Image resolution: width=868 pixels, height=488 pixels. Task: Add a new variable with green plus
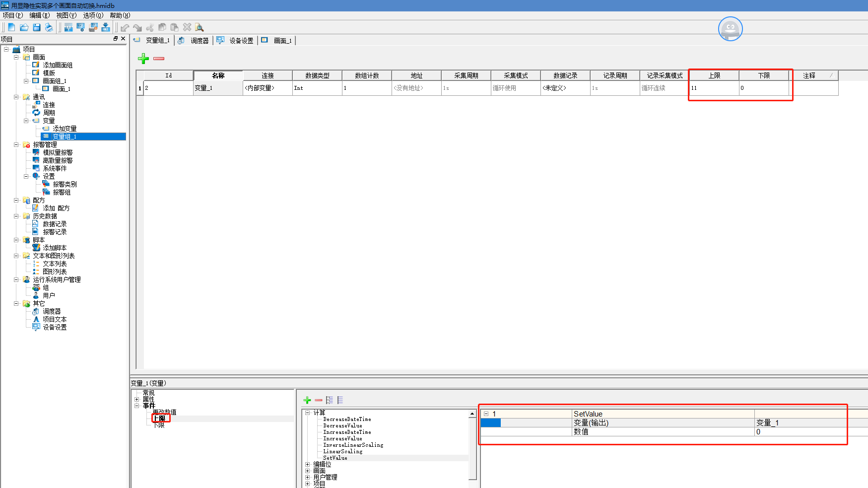tap(143, 59)
